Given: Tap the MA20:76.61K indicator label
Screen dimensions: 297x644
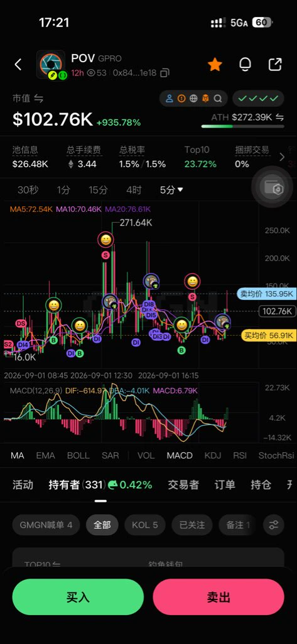Looking at the screenshot, I should [127, 209].
